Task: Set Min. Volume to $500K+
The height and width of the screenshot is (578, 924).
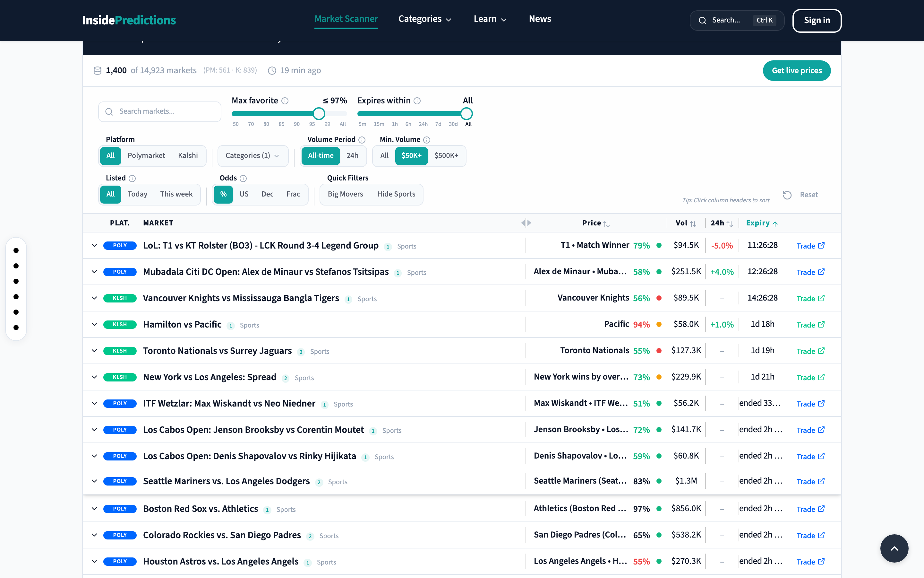Action: click(x=446, y=156)
